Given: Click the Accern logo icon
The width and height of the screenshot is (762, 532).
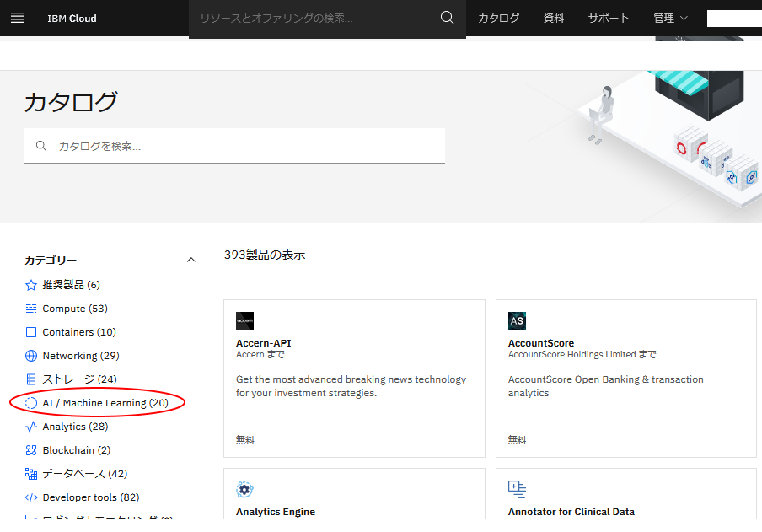Looking at the screenshot, I should [x=245, y=321].
